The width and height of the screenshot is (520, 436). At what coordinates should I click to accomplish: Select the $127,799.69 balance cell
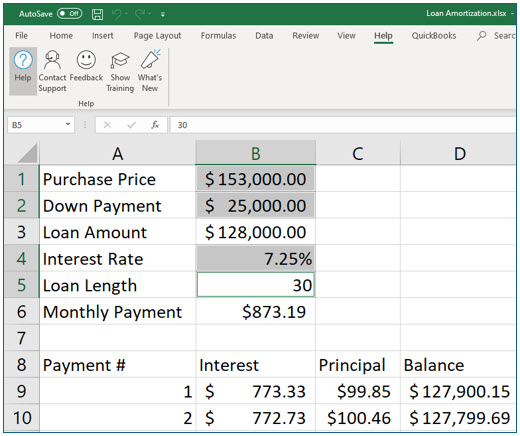(458, 417)
